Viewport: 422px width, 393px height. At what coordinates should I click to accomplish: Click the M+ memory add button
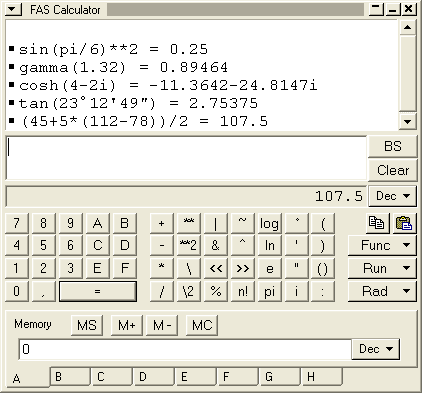[127, 325]
